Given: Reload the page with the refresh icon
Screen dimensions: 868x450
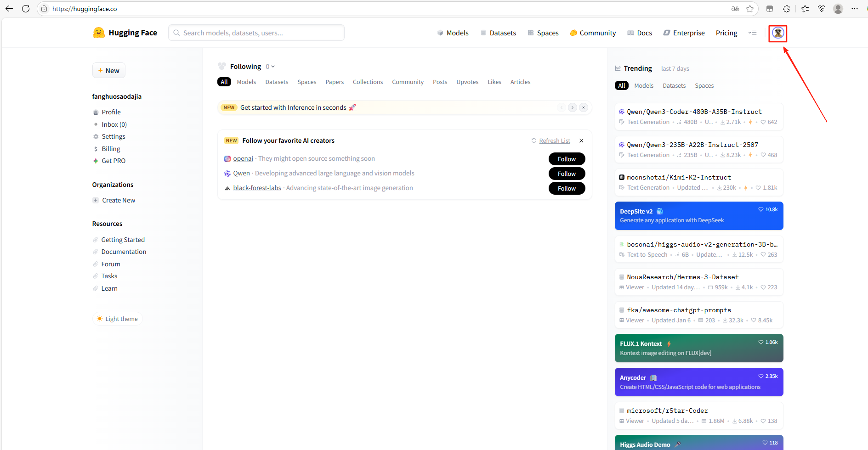Looking at the screenshot, I should click(26, 9).
